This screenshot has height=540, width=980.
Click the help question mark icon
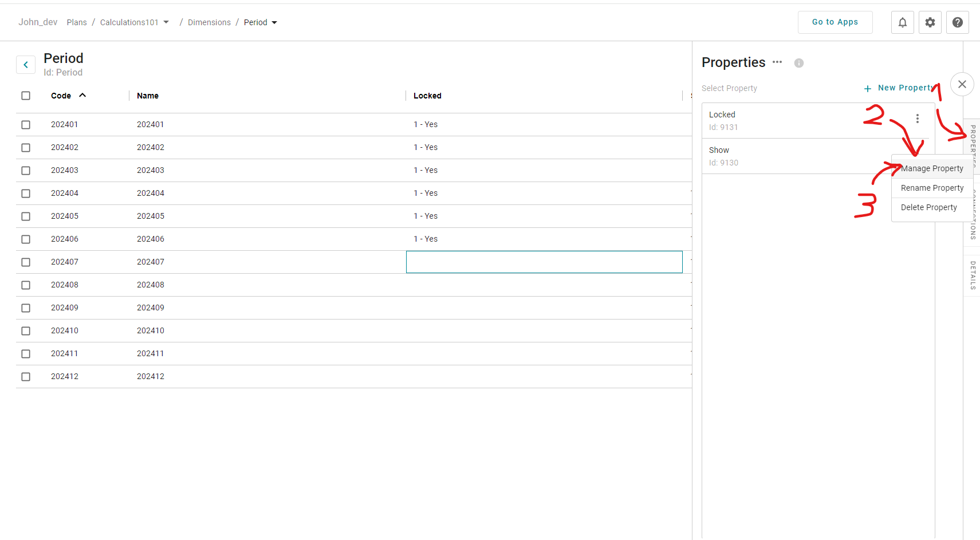(x=957, y=22)
